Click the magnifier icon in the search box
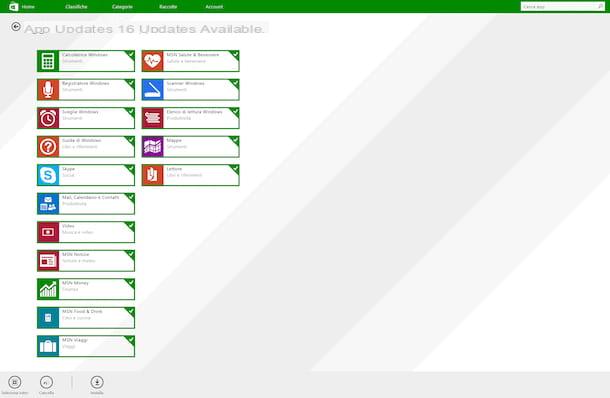Screen dimensions: 610x398 point(600,6)
